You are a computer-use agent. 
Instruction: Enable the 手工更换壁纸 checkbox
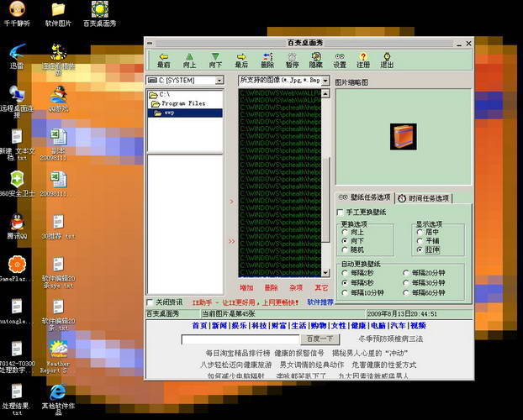coord(341,213)
